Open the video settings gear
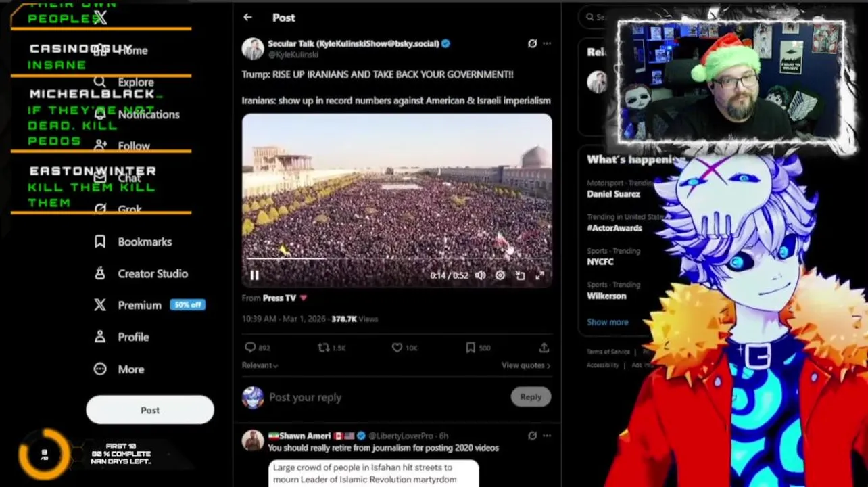This screenshot has width=868, height=487. [x=500, y=275]
